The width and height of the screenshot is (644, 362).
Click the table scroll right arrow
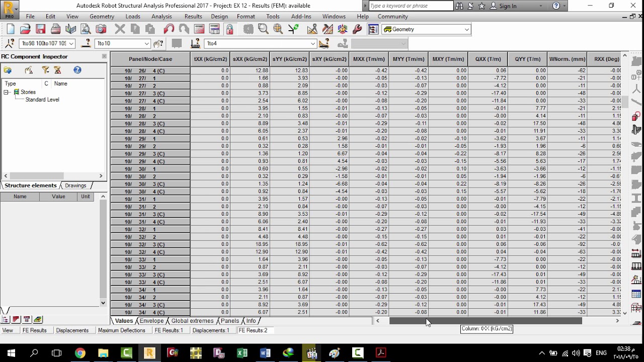[617, 321]
